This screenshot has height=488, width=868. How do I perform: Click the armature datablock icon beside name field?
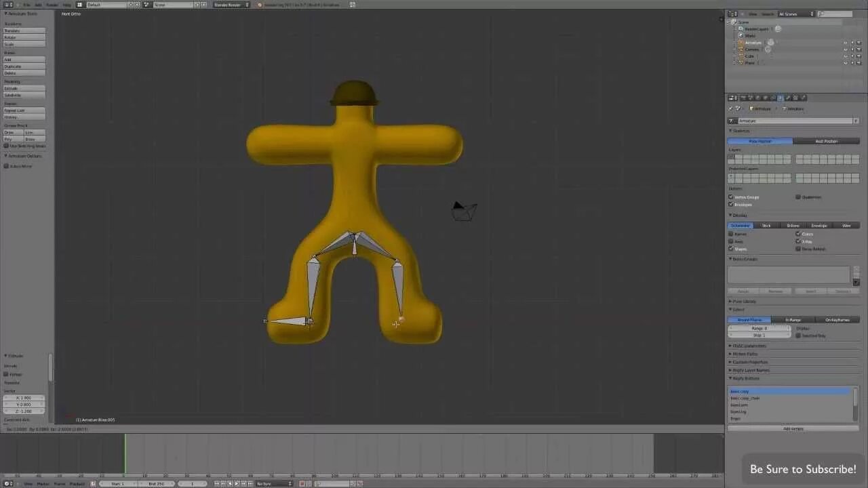[x=732, y=121]
